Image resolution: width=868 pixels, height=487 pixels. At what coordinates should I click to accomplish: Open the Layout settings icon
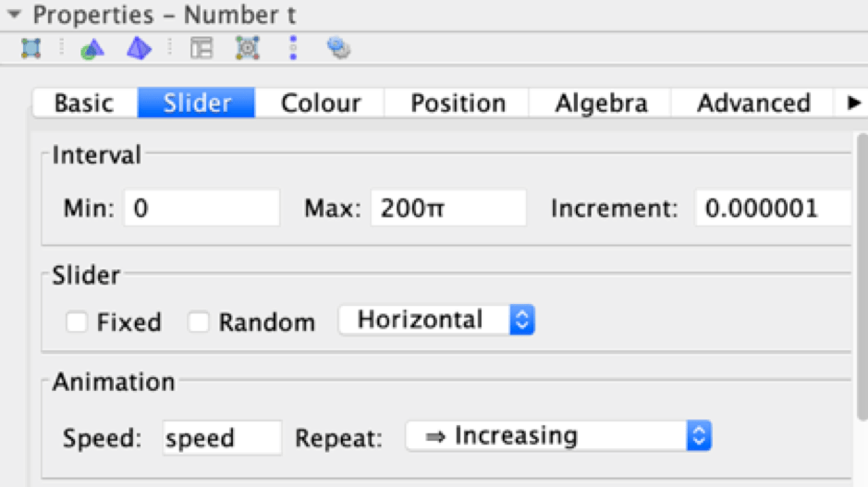[x=201, y=48]
